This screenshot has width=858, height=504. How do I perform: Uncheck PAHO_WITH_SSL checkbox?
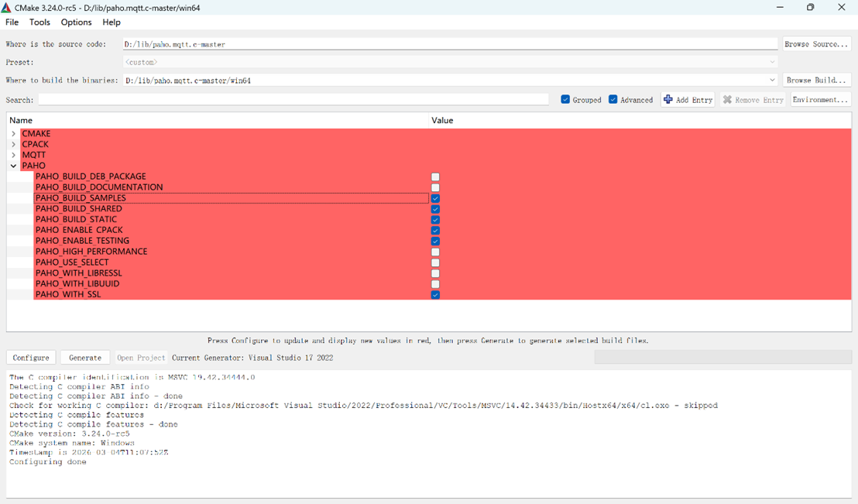pos(435,295)
